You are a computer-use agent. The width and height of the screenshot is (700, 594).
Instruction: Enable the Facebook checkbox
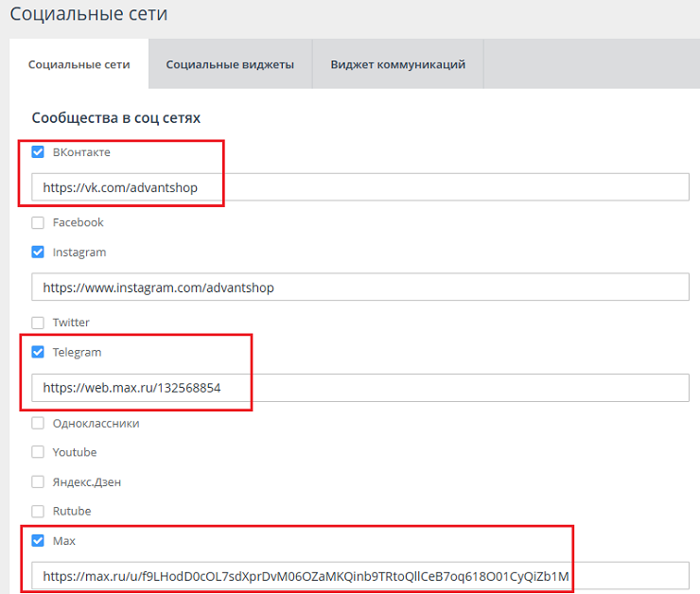tap(38, 223)
